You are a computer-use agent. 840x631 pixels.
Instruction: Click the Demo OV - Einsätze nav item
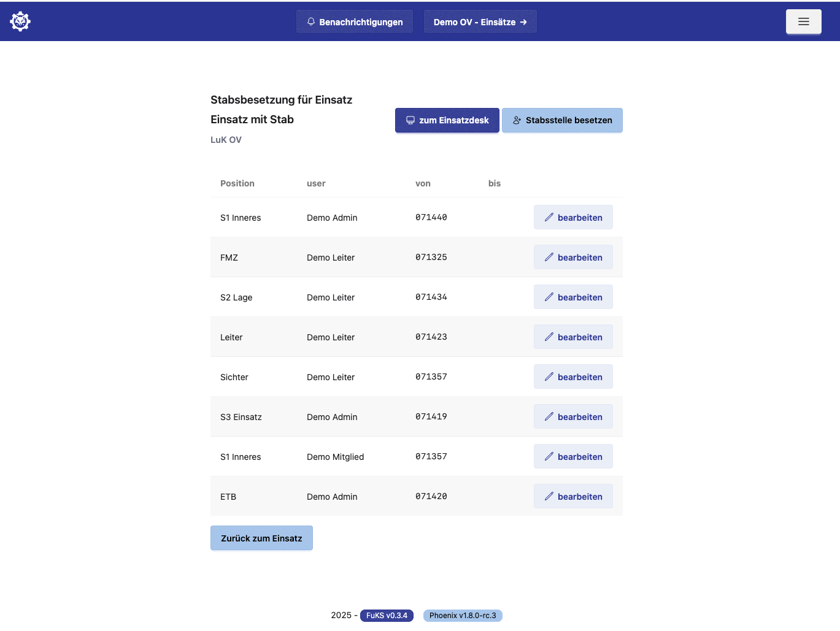click(474, 22)
